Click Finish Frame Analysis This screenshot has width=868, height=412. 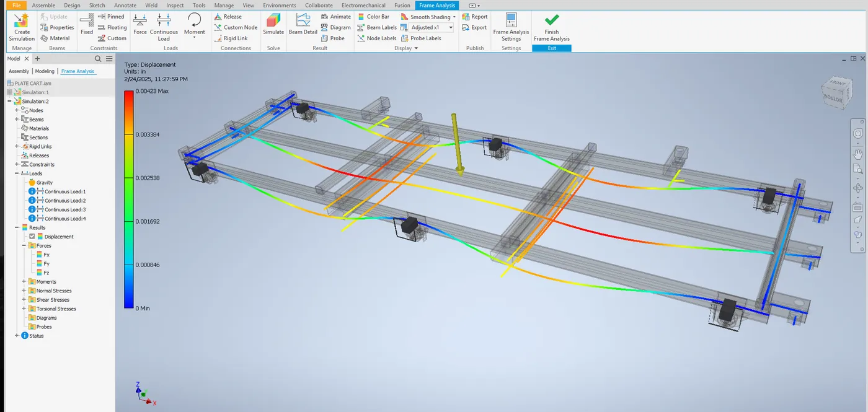552,27
